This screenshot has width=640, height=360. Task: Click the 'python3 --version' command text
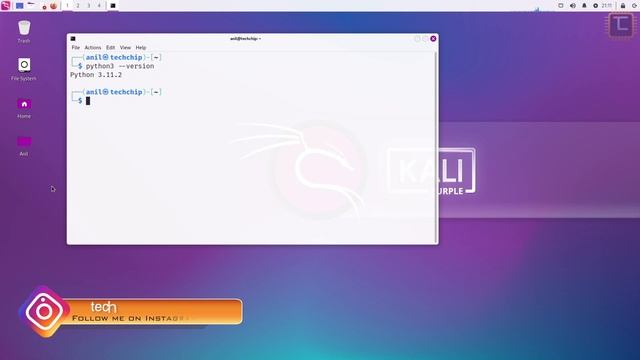tap(120, 66)
